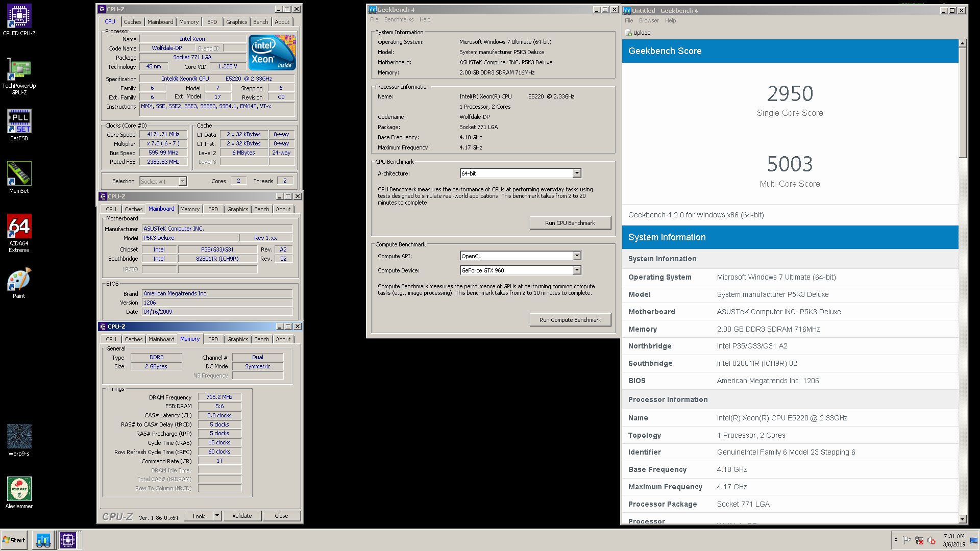Click the Validate button in CPU-Z
The height and width of the screenshot is (551, 980).
(x=242, y=516)
